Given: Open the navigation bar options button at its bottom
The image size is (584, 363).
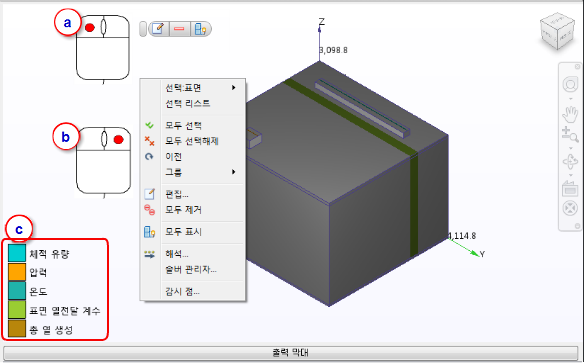Looking at the screenshot, I should 577,226.
